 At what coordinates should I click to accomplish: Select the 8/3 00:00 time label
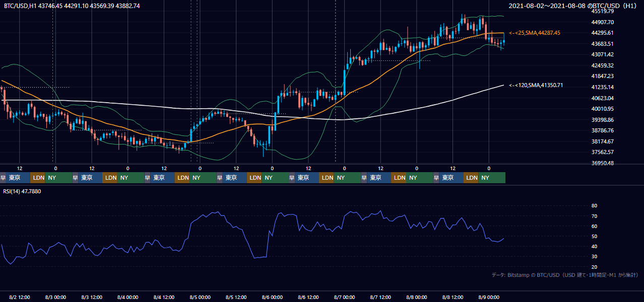tap(56, 297)
